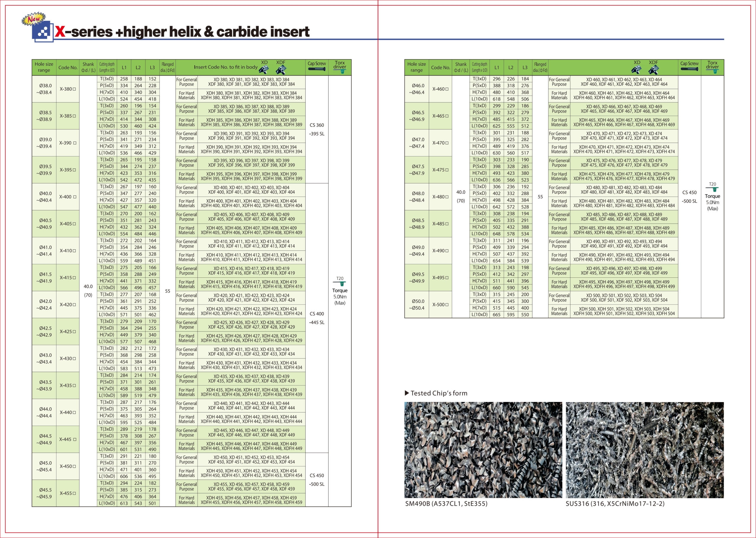Open the SM490B chip form photo
Screen dimensions: 756x538
483,450
